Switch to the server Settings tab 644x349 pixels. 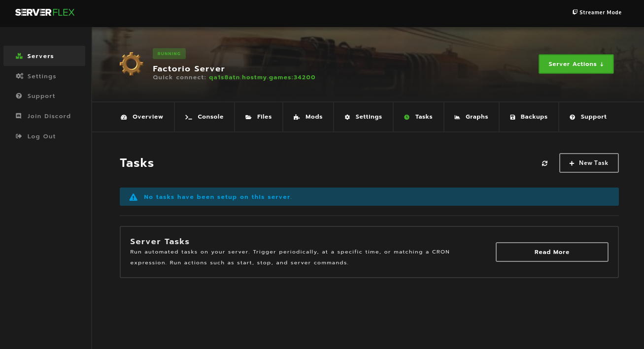tap(364, 117)
